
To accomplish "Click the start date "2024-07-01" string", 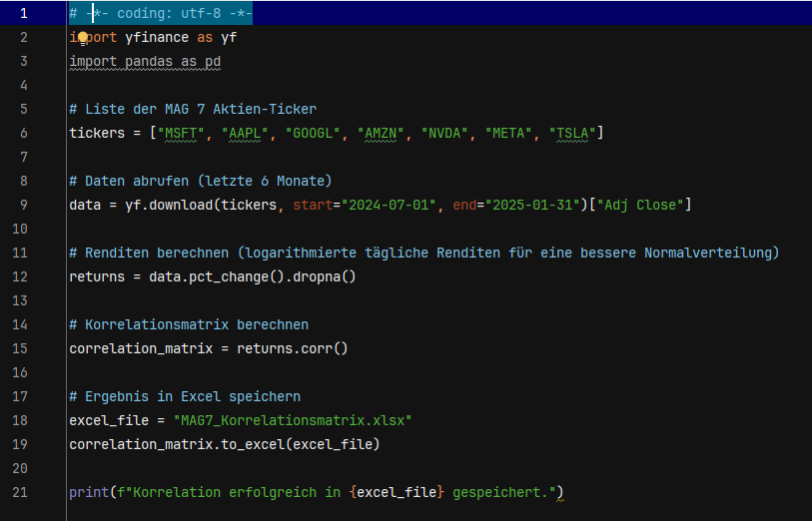I will point(389,205).
